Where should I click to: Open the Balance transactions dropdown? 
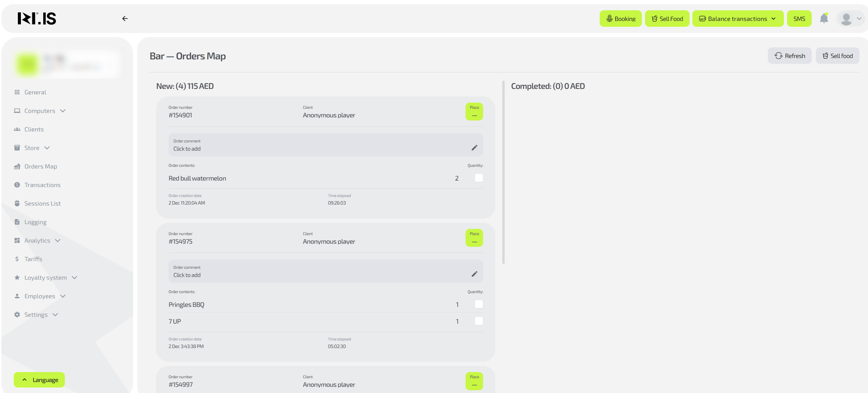[738, 19]
